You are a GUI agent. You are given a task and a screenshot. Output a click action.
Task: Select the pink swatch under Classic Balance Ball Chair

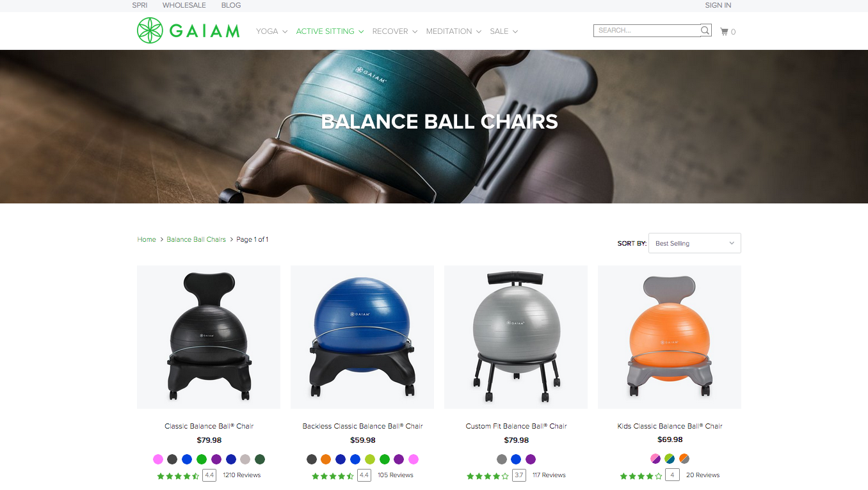158,459
